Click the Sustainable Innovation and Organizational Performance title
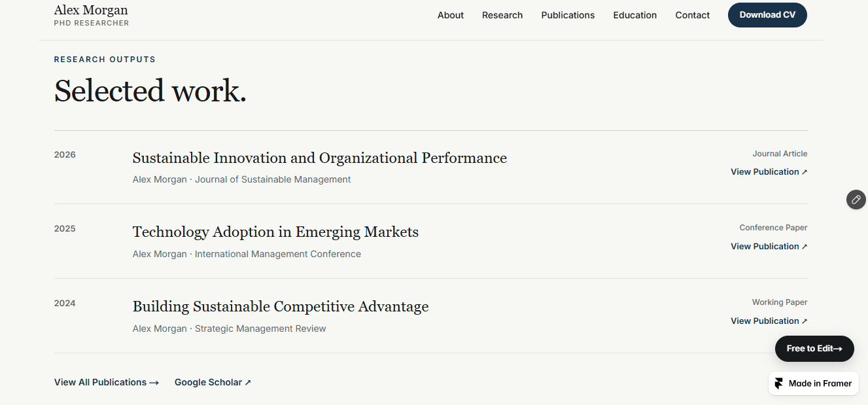The height and width of the screenshot is (405, 868). pyautogui.click(x=320, y=158)
